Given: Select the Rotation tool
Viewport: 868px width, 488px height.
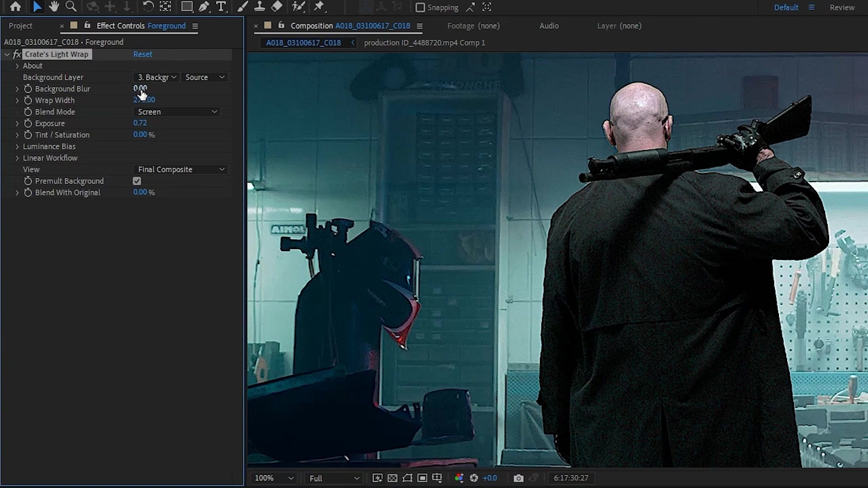Looking at the screenshot, I should pos(148,6).
